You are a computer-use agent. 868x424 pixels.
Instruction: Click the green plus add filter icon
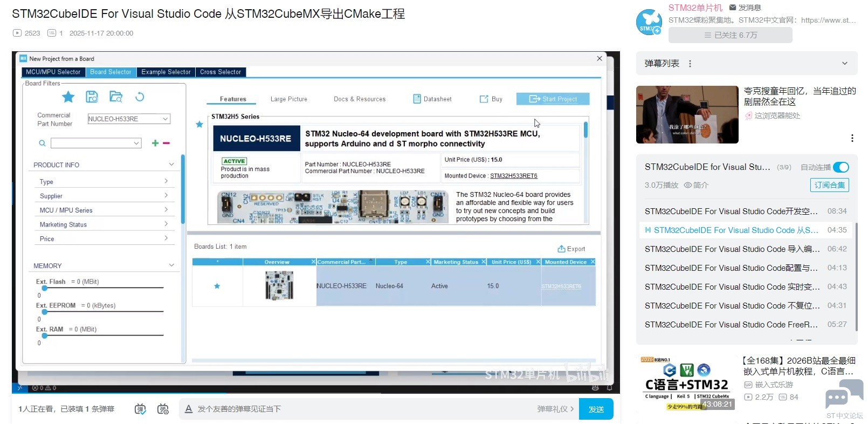(x=155, y=143)
